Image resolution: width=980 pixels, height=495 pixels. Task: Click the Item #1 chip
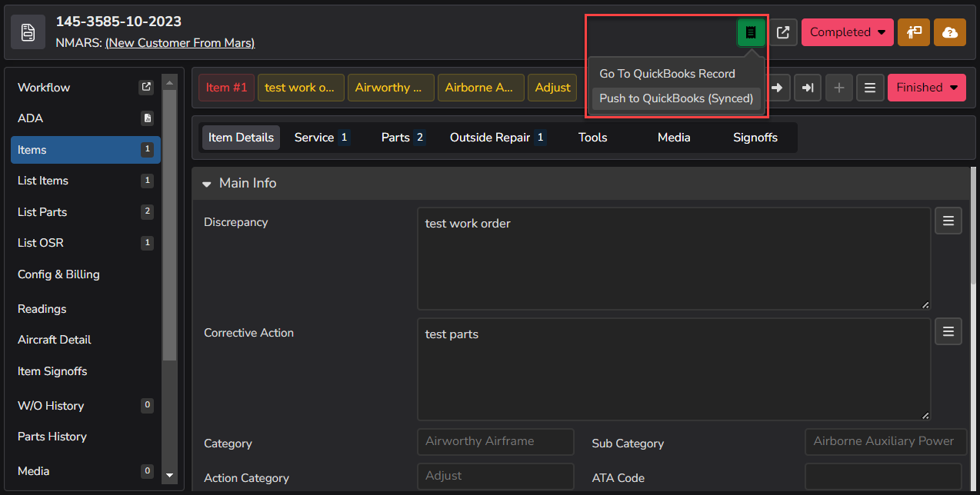pos(226,88)
